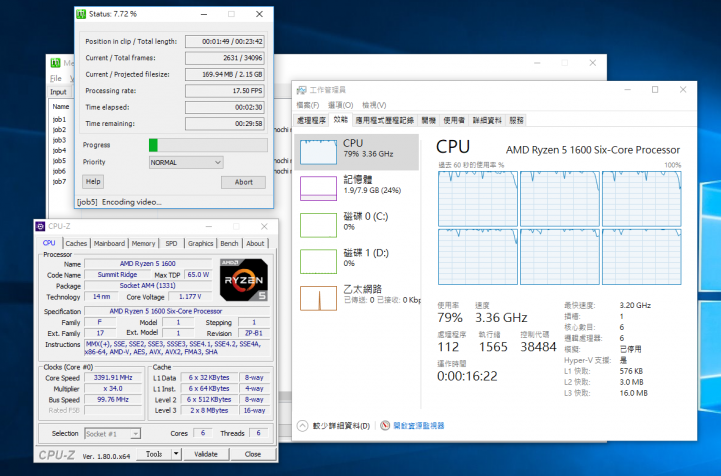This screenshot has height=476, width=721.
Task: Open the 開啟資源監視器 resource monitor link
Action: [419, 426]
